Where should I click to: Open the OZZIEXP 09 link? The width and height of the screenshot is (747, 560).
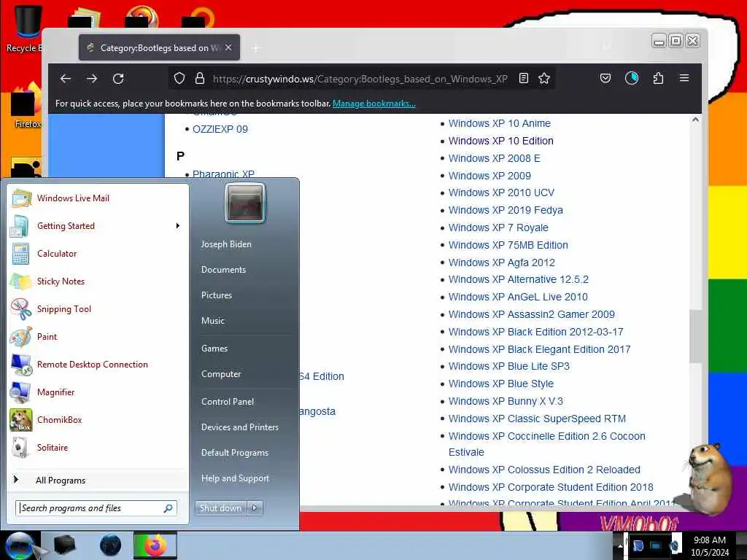(220, 129)
